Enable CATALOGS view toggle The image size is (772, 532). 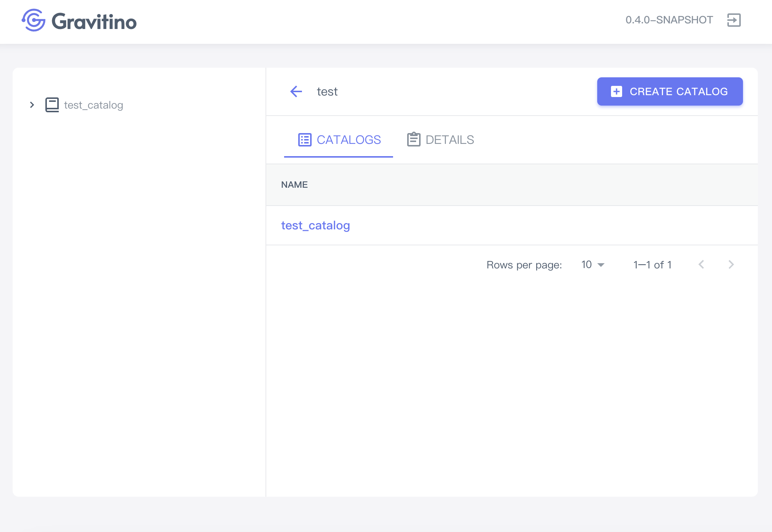tap(338, 139)
